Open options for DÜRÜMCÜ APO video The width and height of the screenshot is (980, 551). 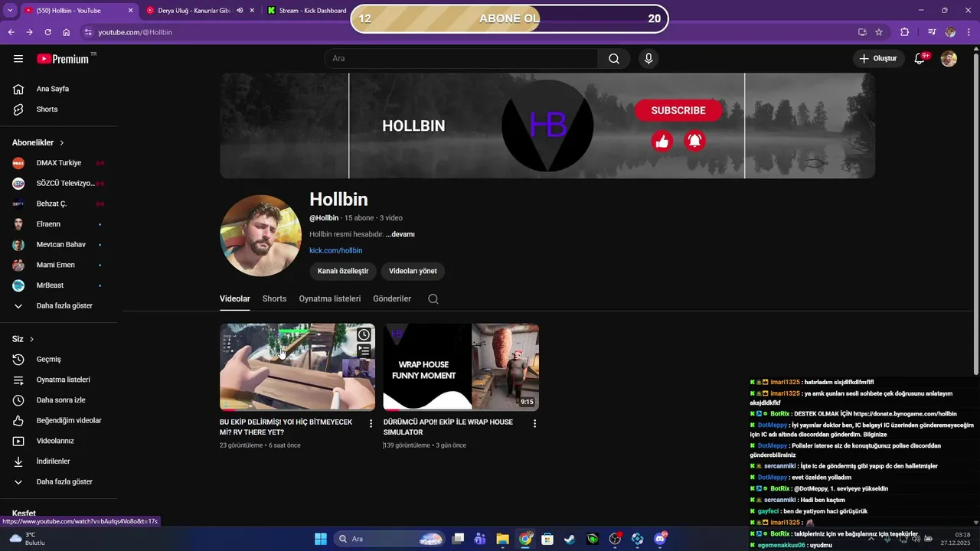click(x=534, y=423)
